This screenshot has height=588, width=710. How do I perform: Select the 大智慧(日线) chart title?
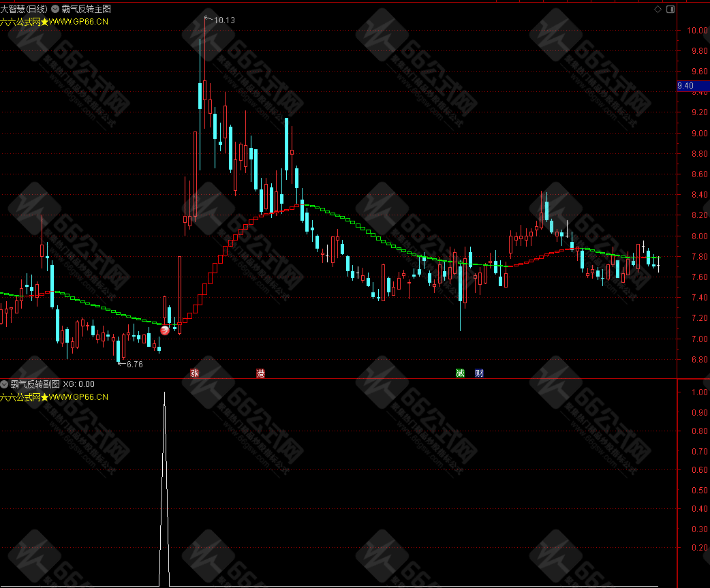(x=24, y=9)
